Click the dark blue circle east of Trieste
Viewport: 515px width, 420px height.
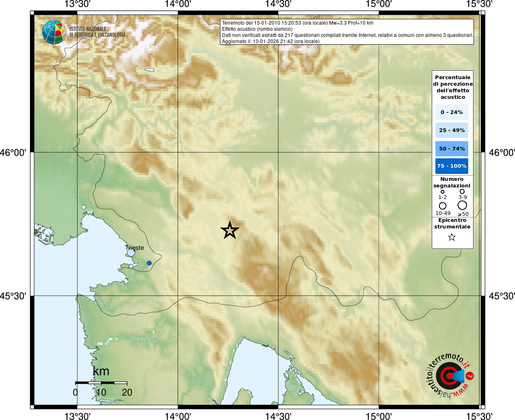click(x=149, y=263)
